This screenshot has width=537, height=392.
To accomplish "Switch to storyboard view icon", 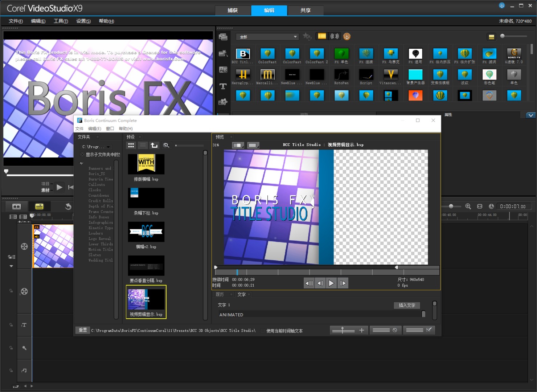I will (16, 207).
